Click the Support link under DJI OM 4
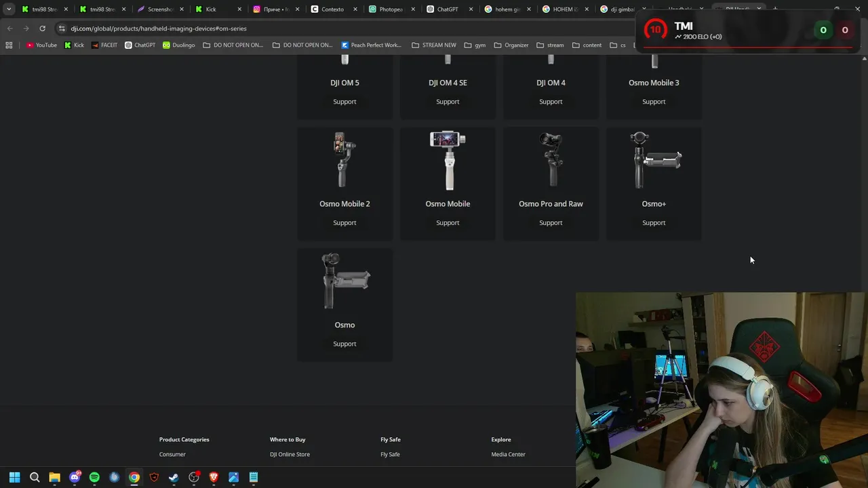 pyautogui.click(x=551, y=102)
